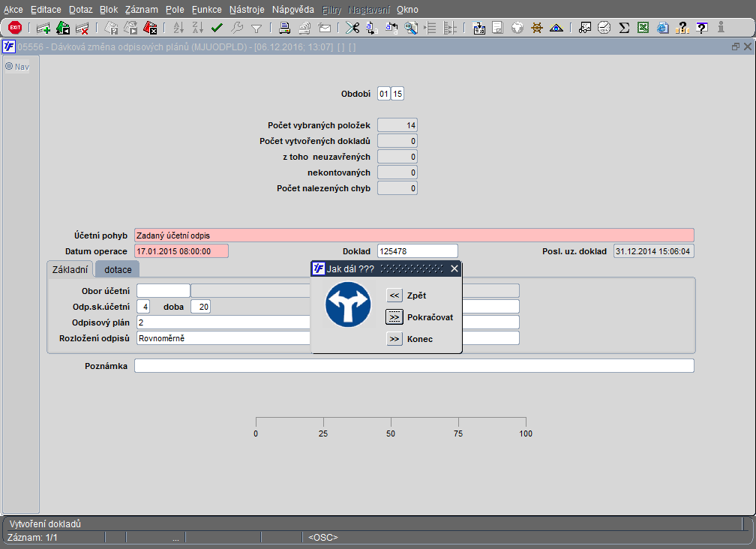Click the duplicate record icon with green arrow
This screenshot has width=756, height=549.
63,28
